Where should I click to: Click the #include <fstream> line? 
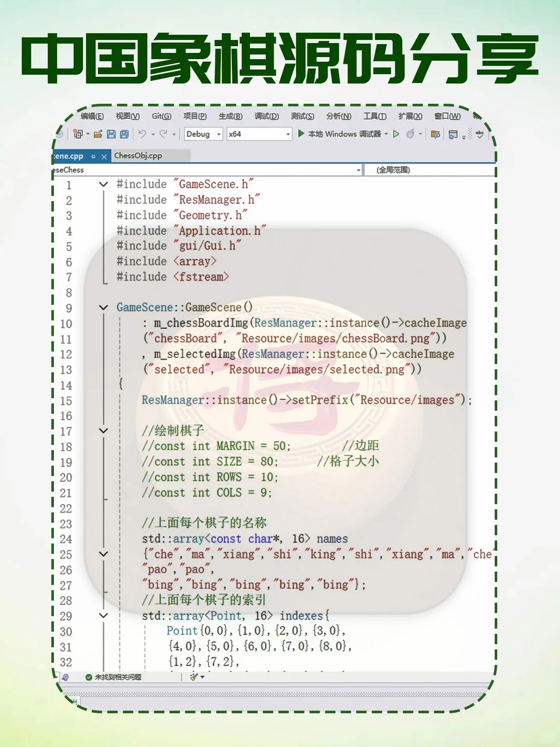[173, 276]
